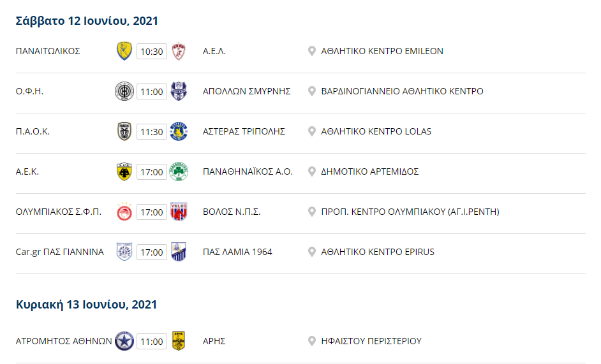
Task: Click the Car.gr ΠΑΣ ΓΙΑΝΝΙΝΑ team name
Action: coord(60,252)
